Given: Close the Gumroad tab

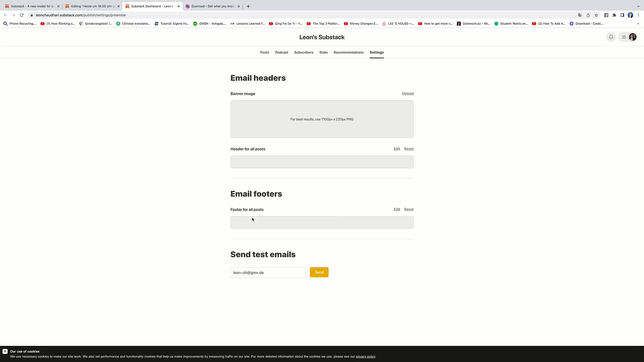Looking at the screenshot, I should pyautogui.click(x=239, y=6).
